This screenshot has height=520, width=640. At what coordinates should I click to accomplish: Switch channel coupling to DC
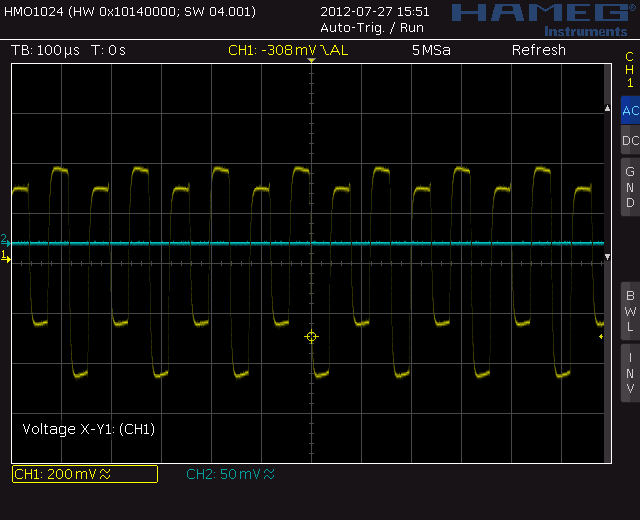(629, 141)
